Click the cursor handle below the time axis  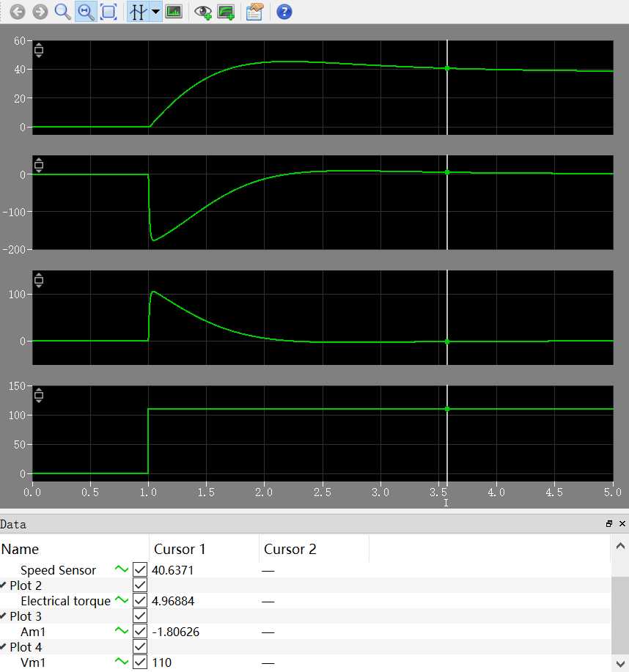tap(446, 503)
